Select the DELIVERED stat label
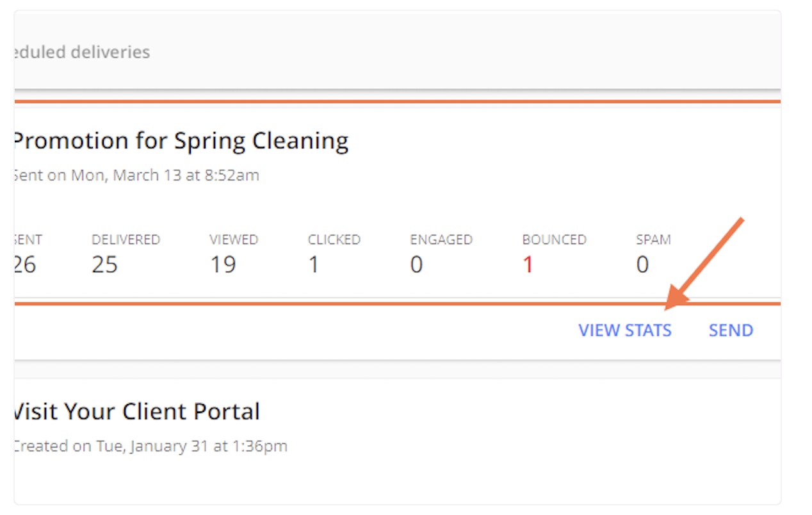 126,240
